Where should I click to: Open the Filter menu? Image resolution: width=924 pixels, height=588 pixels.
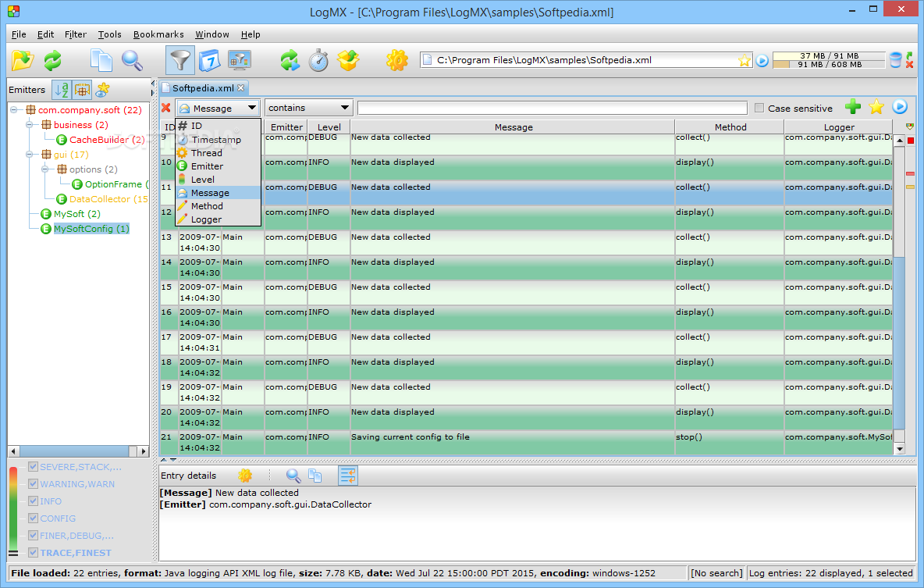pyautogui.click(x=76, y=34)
